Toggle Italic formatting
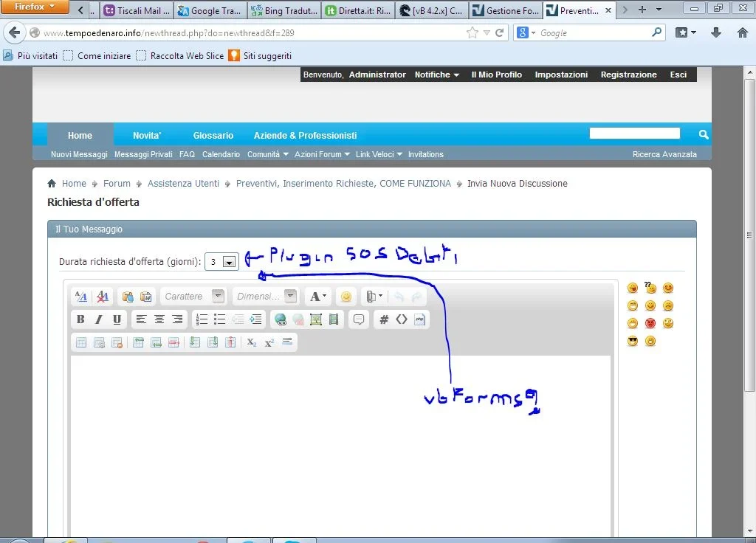 99,319
